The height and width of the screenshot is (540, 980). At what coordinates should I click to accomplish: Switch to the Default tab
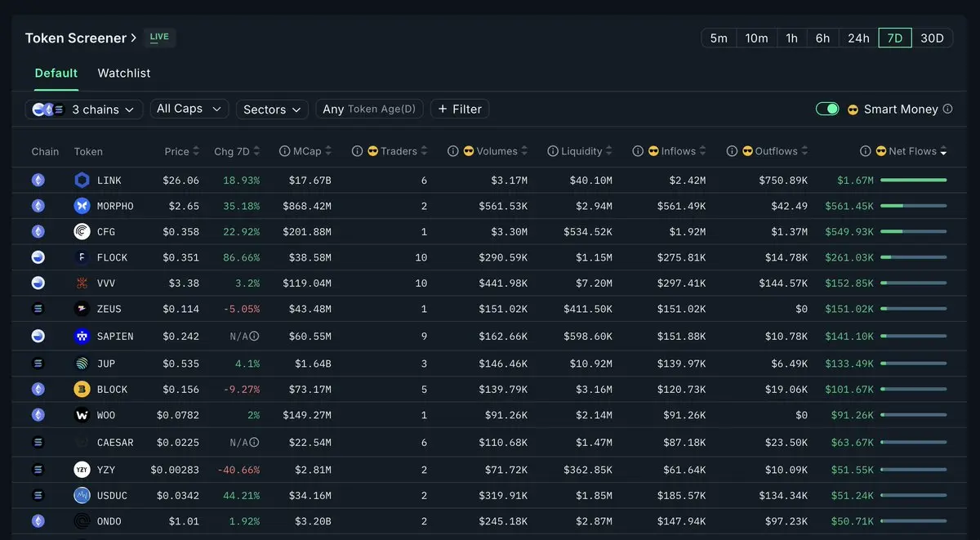pos(56,73)
